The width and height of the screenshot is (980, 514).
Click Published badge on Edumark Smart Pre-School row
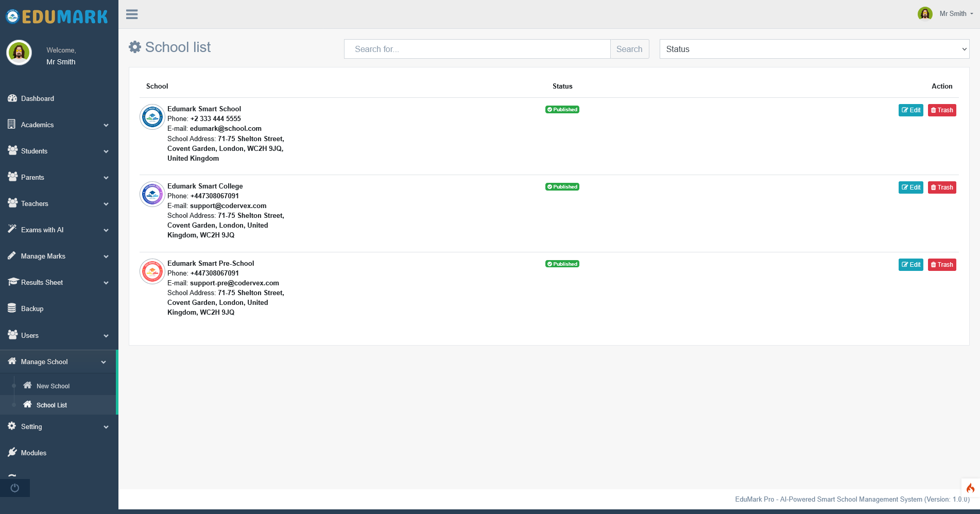click(x=562, y=263)
